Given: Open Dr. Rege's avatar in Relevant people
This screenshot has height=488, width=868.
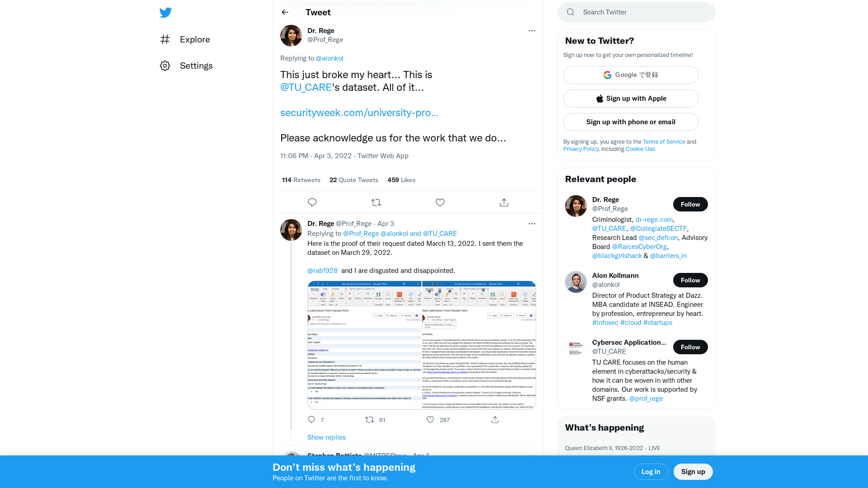Looking at the screenshot, I should coord(576,206).
